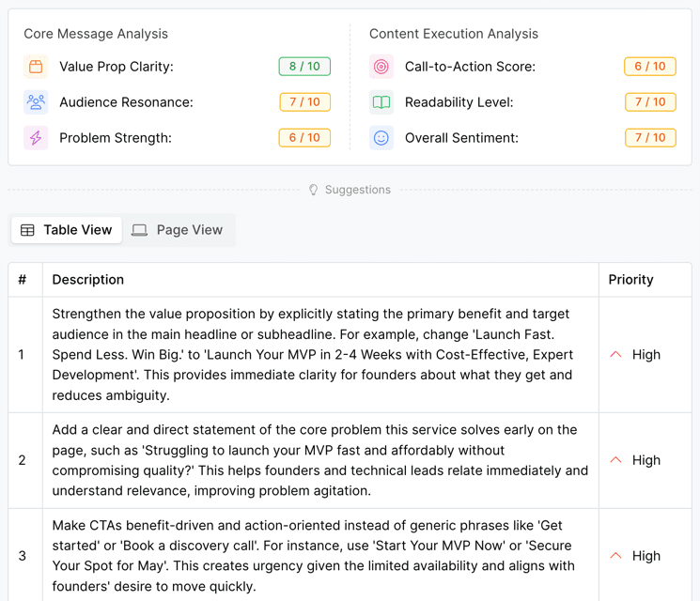The image size is (700, 601).
Task: Click the 7 / 10 Overall Sentiment badge
Action: (650, 138)
